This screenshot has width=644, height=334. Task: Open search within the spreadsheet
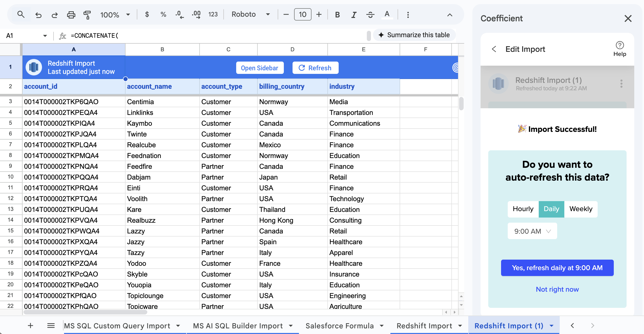click(21, 14)
